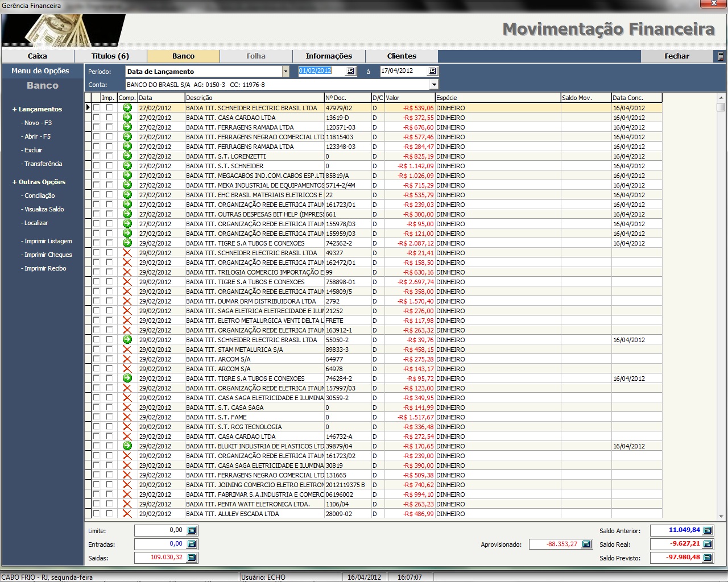Select Localizar in the side menu

point(35,223)
